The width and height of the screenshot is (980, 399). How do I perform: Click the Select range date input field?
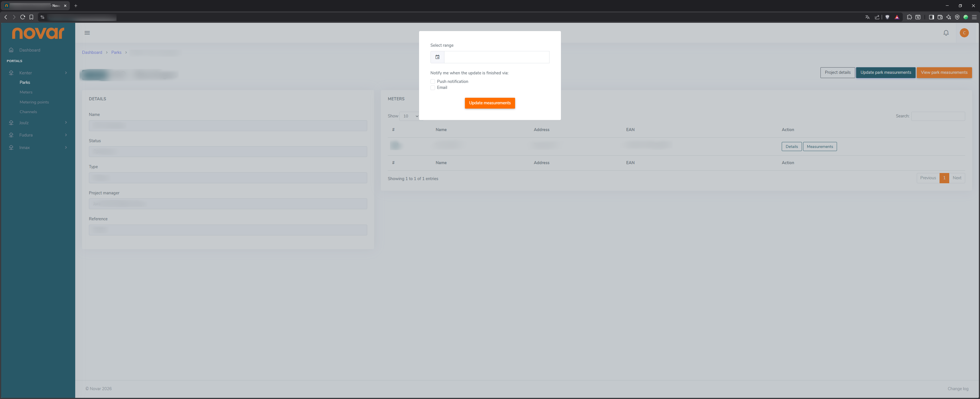click(497, 57)
